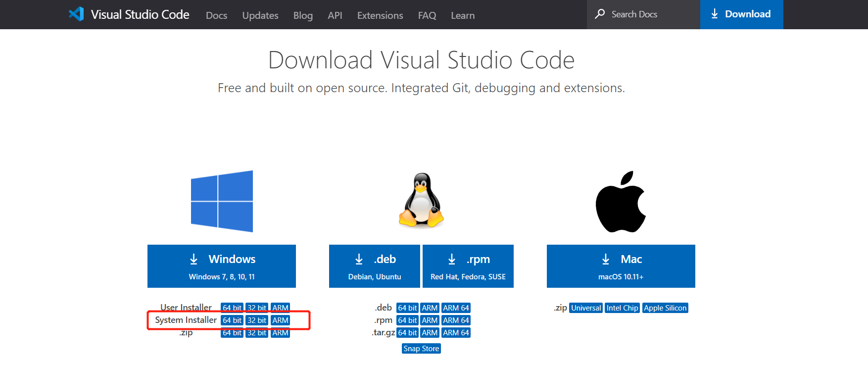Click the Visual Studio Code title text
The width and height of the screenshot is (868, 368).
pos(140,14)
